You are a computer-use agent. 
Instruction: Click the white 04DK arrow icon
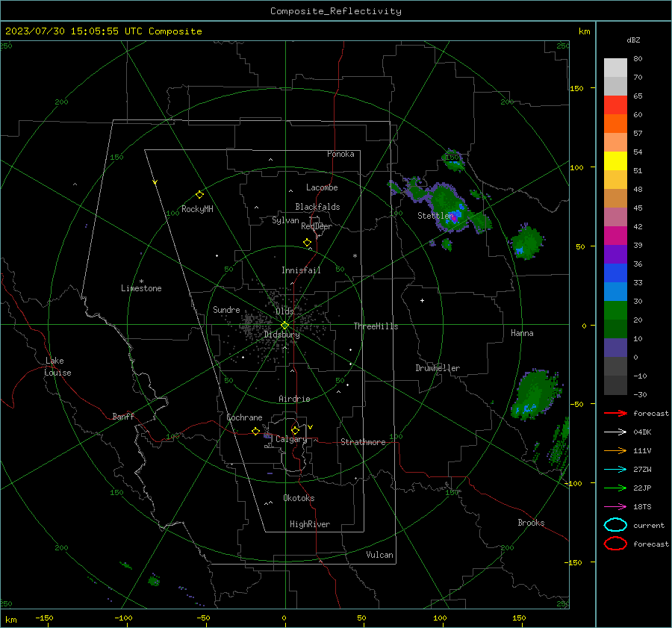click(x=615, y=432)
